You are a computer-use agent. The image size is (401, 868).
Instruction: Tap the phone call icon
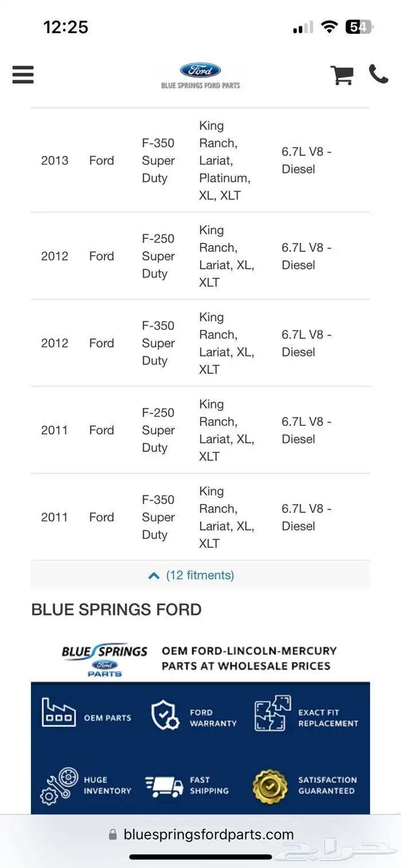pos(379,74)
